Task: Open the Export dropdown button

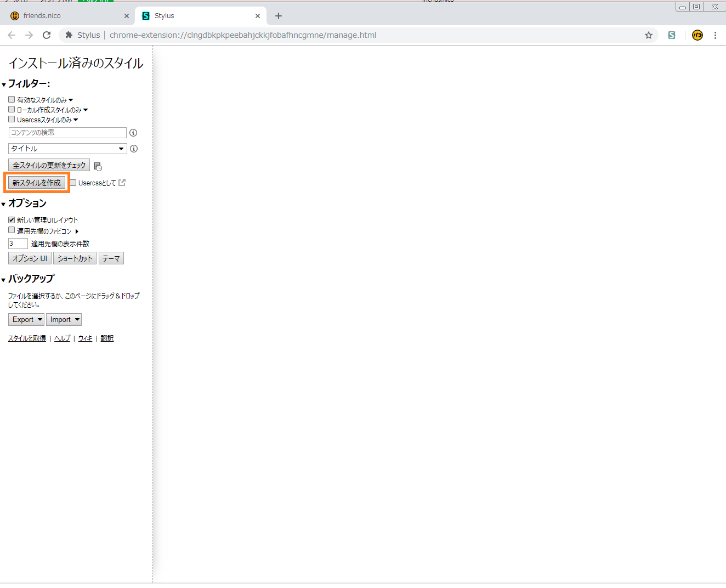Action: (26, 320)
